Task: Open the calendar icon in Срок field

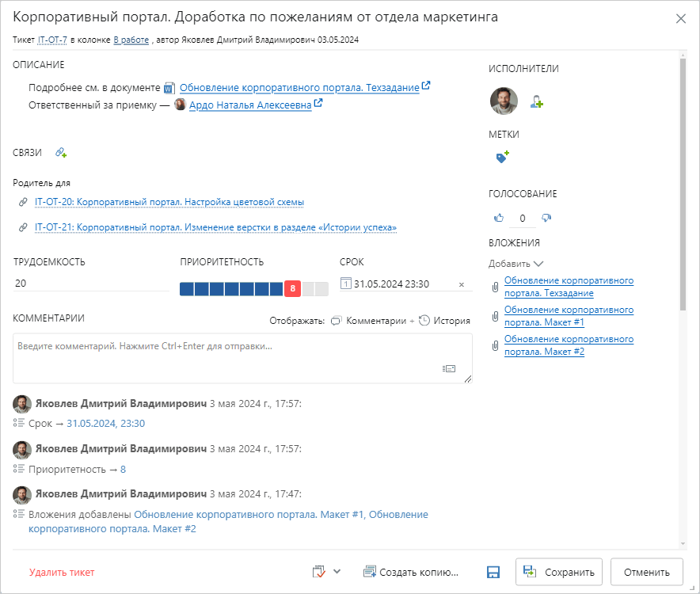Action: pyautogui.click(x=345, y=284)
